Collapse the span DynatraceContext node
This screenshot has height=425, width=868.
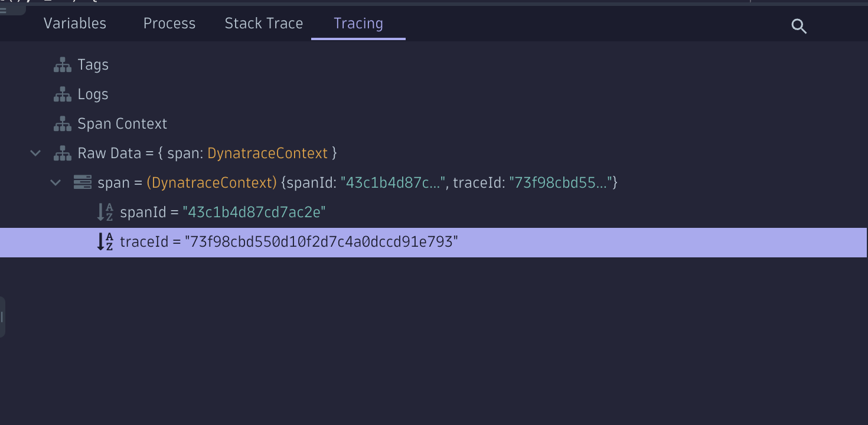pyautogui.click(x=56, y=183)
